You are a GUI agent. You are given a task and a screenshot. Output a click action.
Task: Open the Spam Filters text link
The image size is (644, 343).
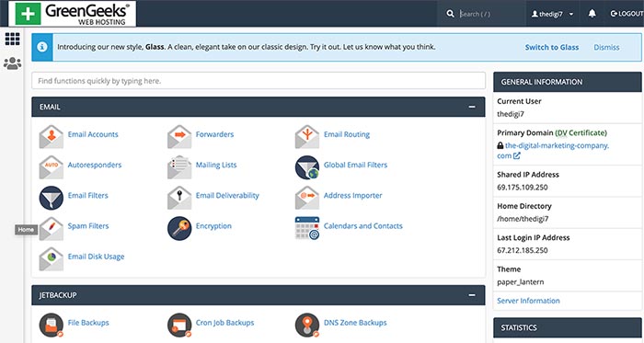pyautogui.click(x=88, y=226)
